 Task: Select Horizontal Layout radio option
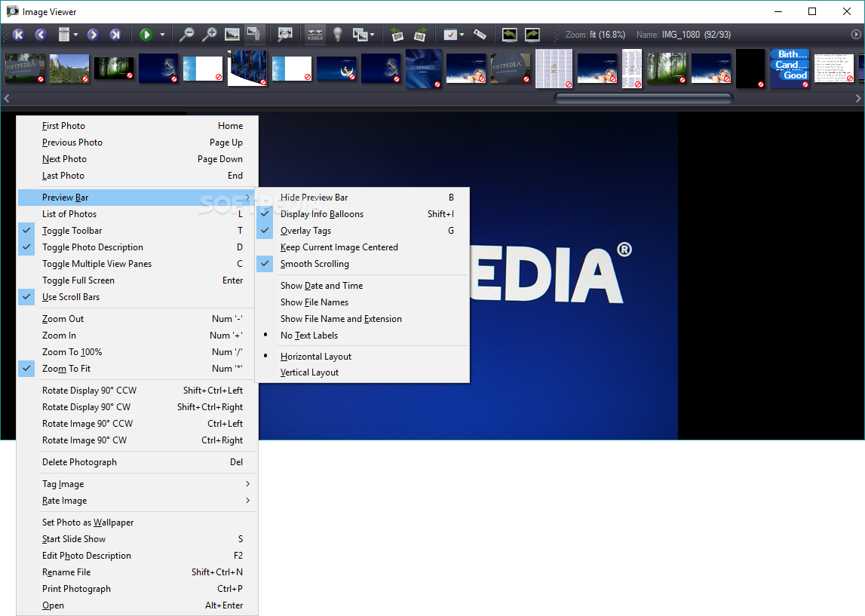pyautogui.click(x=362, y=356)
